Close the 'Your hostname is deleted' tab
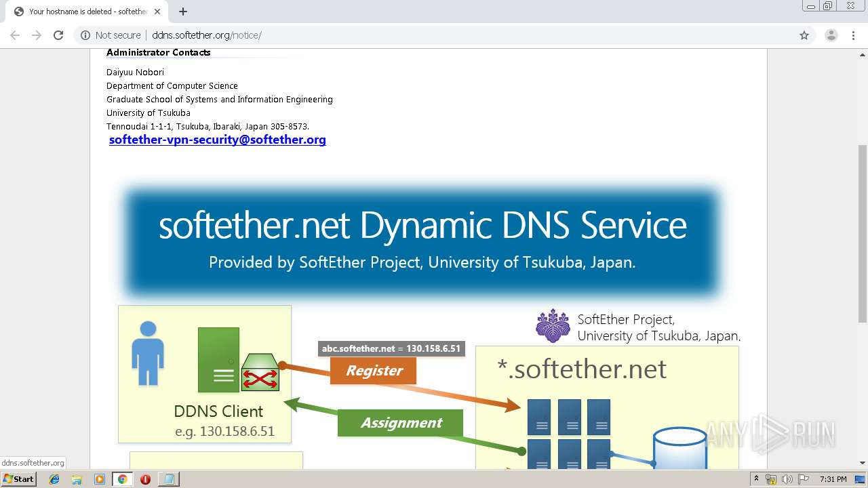 (x=157, y=12)
